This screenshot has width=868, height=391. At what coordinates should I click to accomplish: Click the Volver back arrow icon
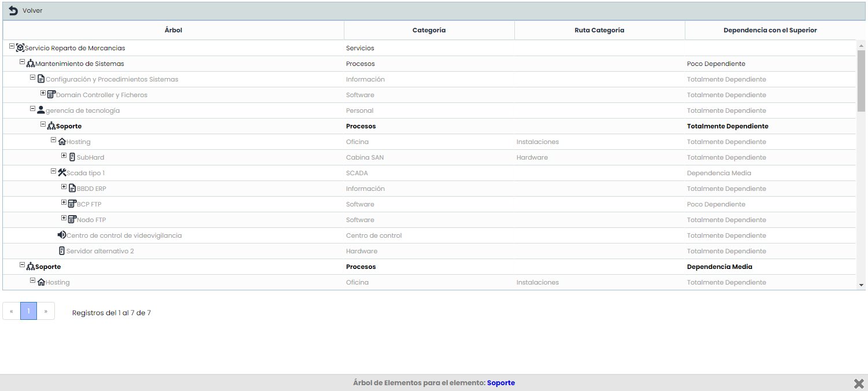click(x=13, y=11)
